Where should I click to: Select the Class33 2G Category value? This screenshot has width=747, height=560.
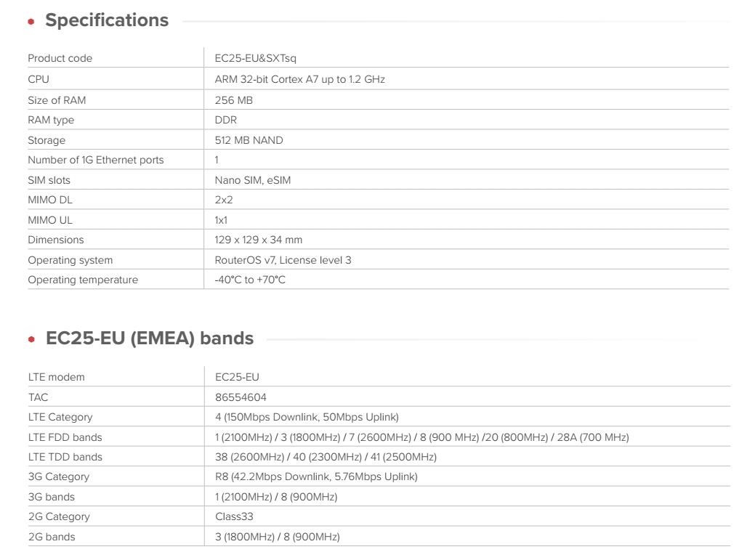[234, 517]
